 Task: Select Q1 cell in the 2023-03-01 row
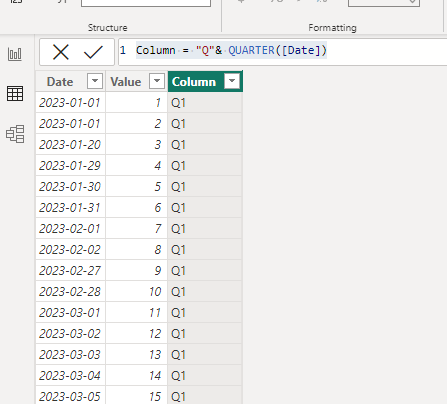[x=205, y=313]
